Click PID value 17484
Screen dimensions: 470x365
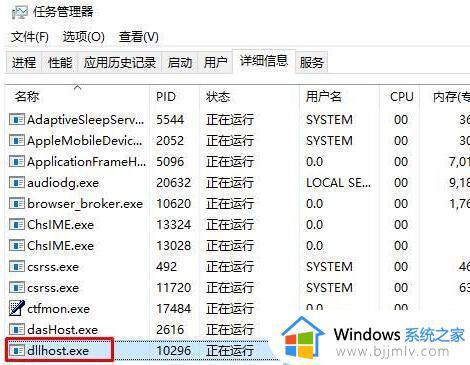[x=174, y=308]
